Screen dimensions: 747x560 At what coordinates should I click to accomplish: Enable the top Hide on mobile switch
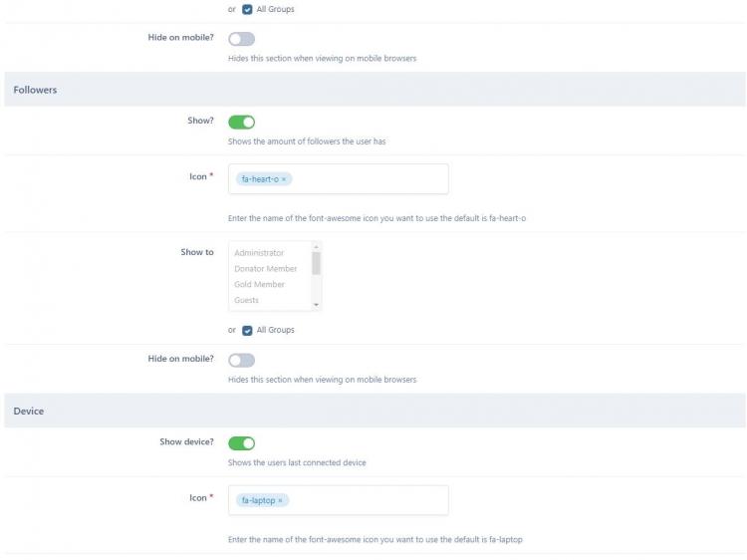(241, 39)
